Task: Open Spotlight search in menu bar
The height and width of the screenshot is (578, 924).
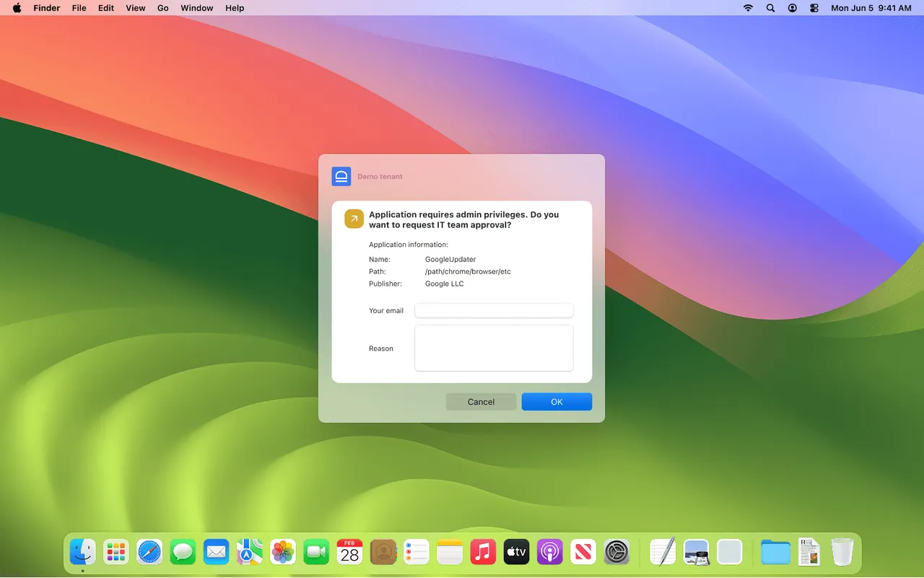Action: 770,8
